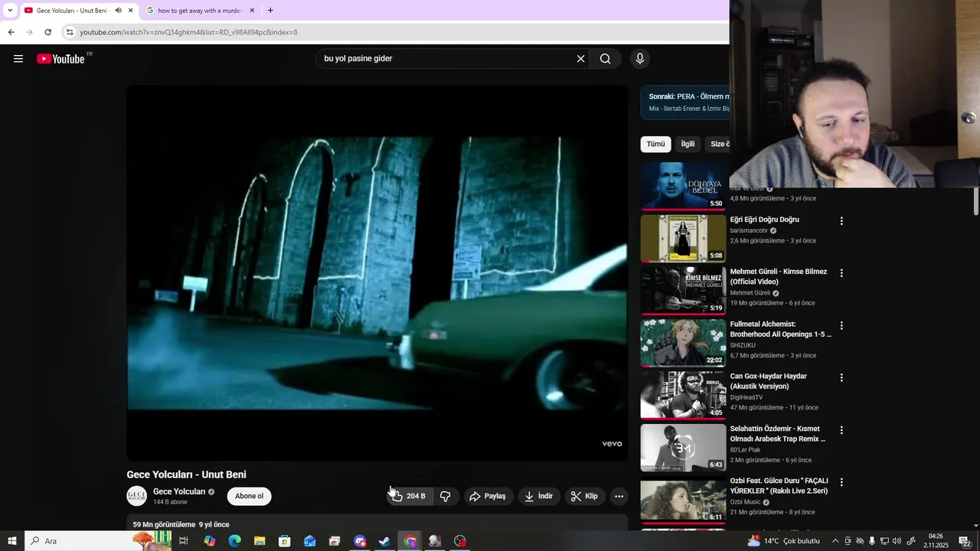Create a clip using Klip button
The height and width of the screenshot is (551, 980).
click(x=584, y=496)
